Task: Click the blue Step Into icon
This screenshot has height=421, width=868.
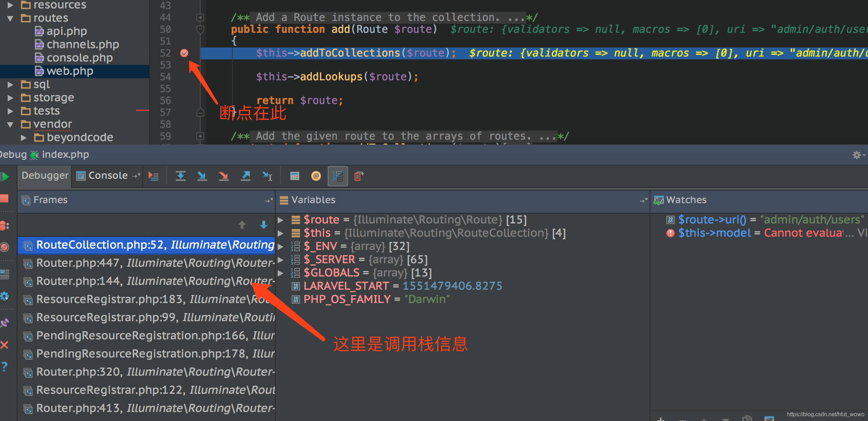Action: coord(202,176)
